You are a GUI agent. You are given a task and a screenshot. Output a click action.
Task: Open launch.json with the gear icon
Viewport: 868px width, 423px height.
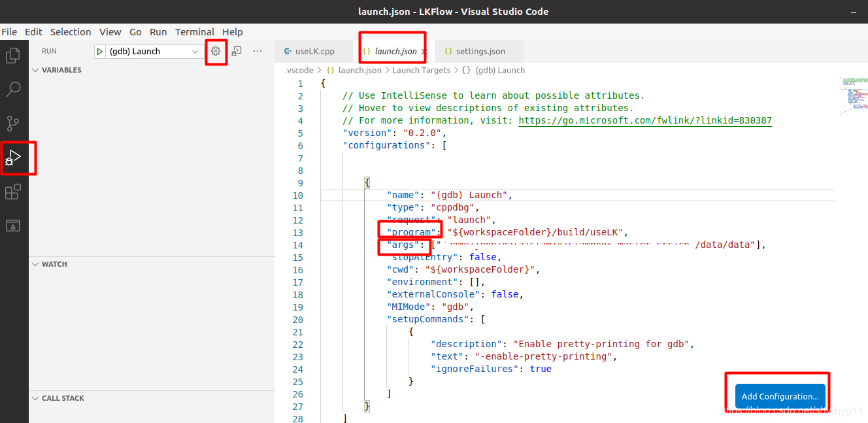click(216, 51)
